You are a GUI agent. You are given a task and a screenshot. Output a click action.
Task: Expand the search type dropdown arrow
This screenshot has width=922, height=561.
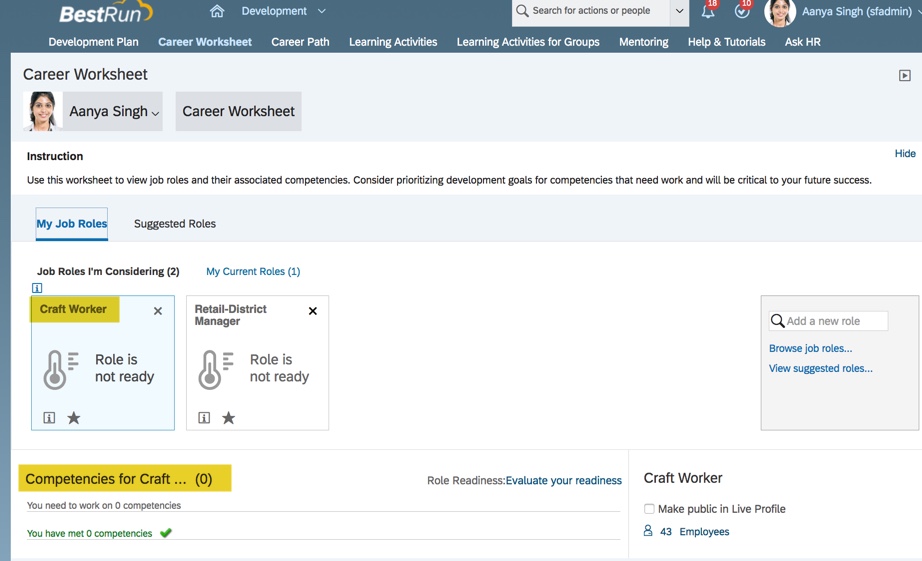(679, 12)
